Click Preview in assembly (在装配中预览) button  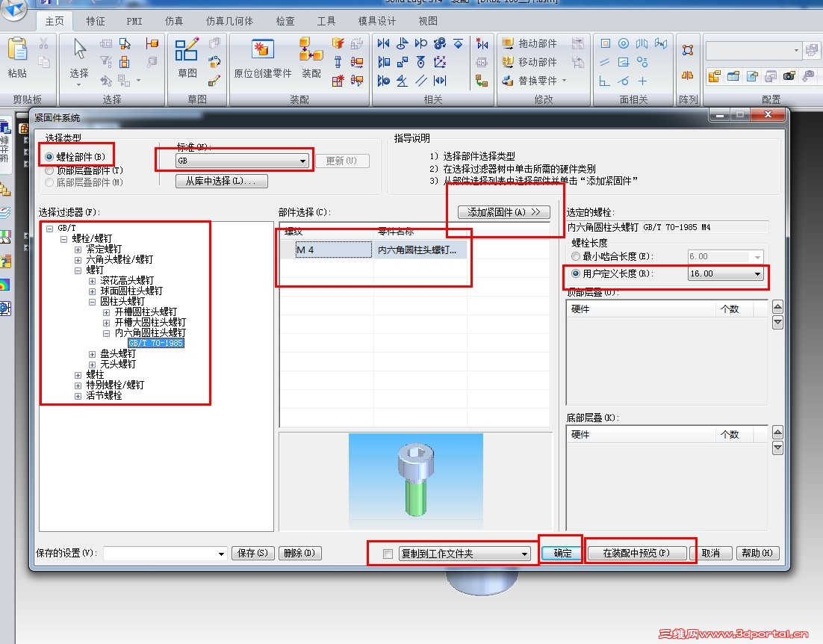coord(637,553)
